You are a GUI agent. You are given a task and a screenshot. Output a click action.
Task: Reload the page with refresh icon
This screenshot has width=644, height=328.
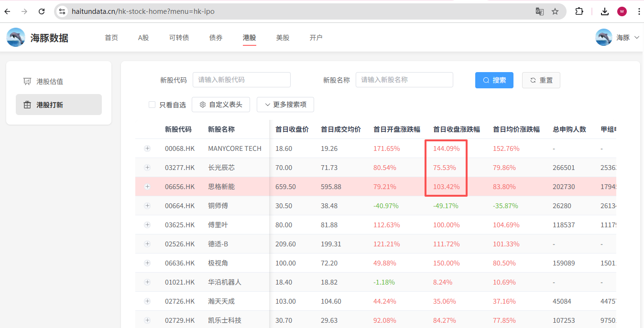point(42,11)
